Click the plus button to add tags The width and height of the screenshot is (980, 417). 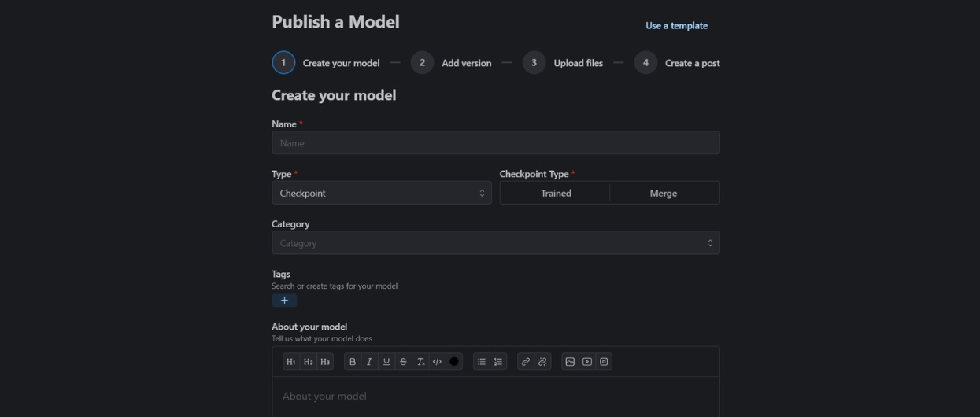pyautogui.click(x=284, y=301)
